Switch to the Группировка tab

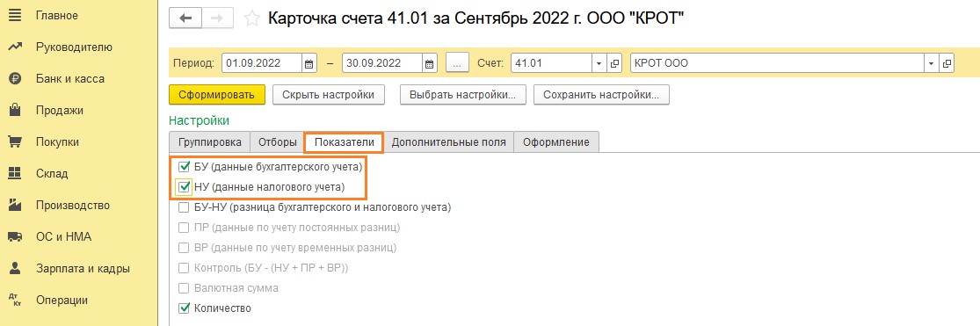click(x=210, y=141)
